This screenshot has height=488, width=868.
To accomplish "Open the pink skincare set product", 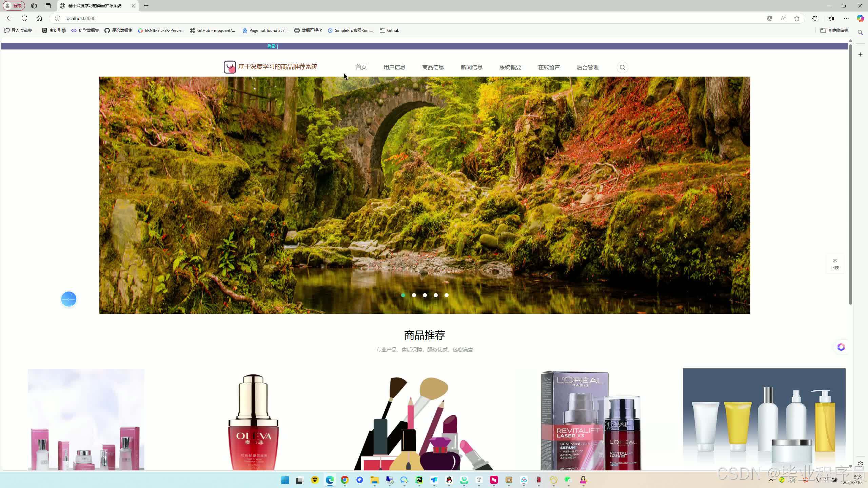I will (x=86, y=420).
